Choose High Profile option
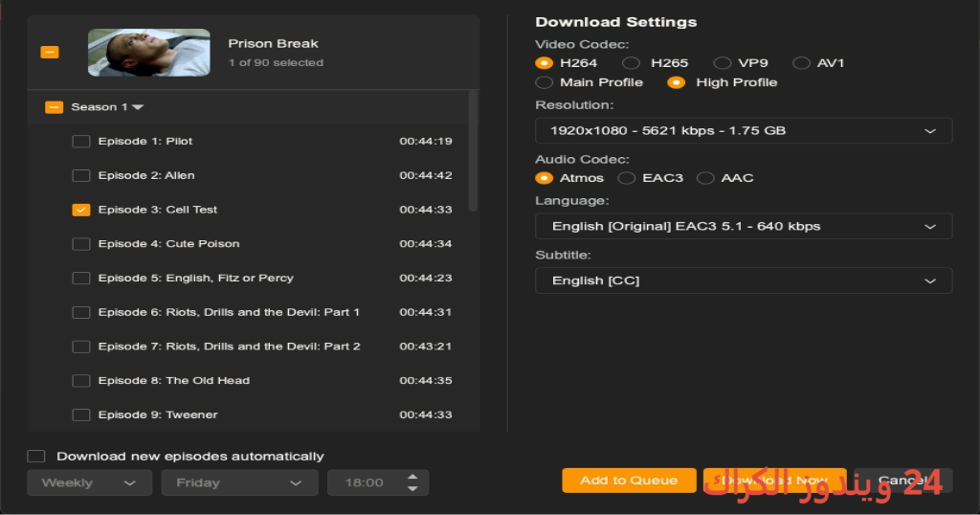The image size is (980, 515). pos(677,82)
